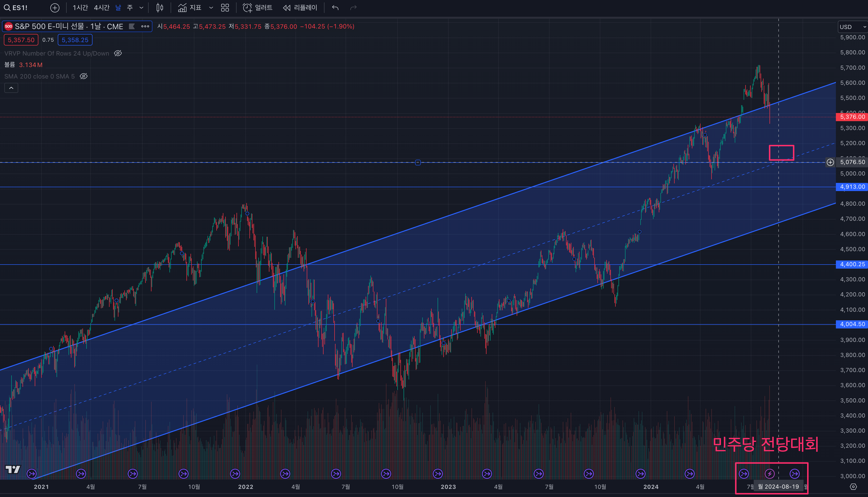The width and height of the screenshot is (868, 497).
Task: Expand the timeframe interval dropdown
Action: tap(141, 7)
